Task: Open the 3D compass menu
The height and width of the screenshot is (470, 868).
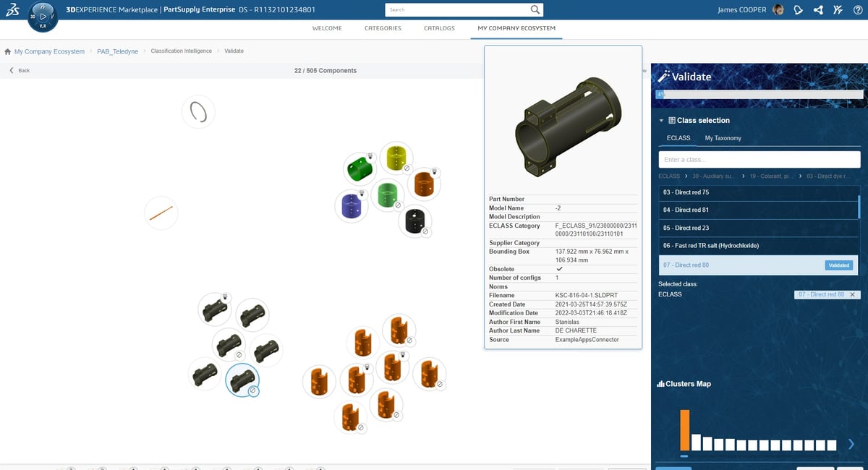Action: tap(43, 16)
